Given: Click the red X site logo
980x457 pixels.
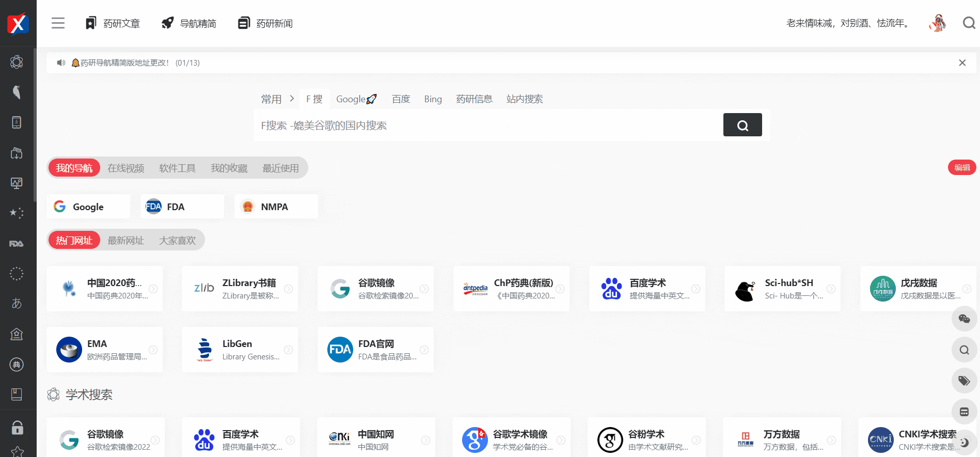Looking at the screenshot, I should tap(18, 23).
